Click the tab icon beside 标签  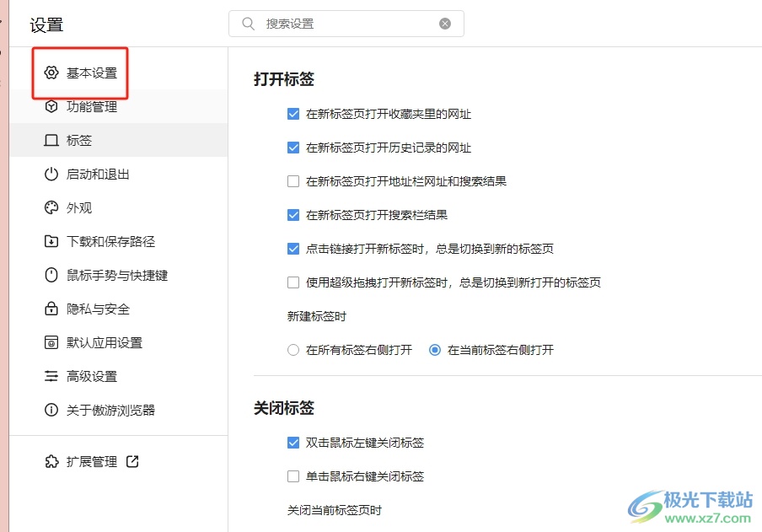pyautogui.click(x=51, y=141)
